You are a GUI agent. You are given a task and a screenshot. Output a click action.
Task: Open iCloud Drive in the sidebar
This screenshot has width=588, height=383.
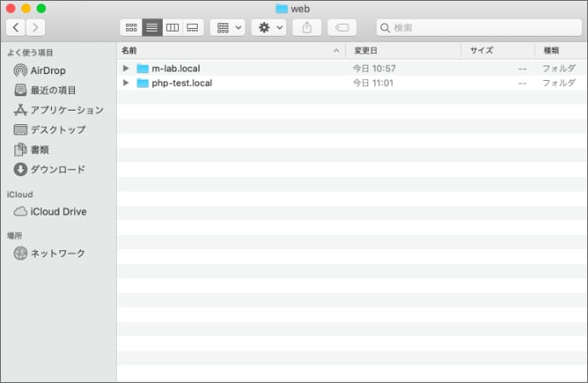coord(58,212)
